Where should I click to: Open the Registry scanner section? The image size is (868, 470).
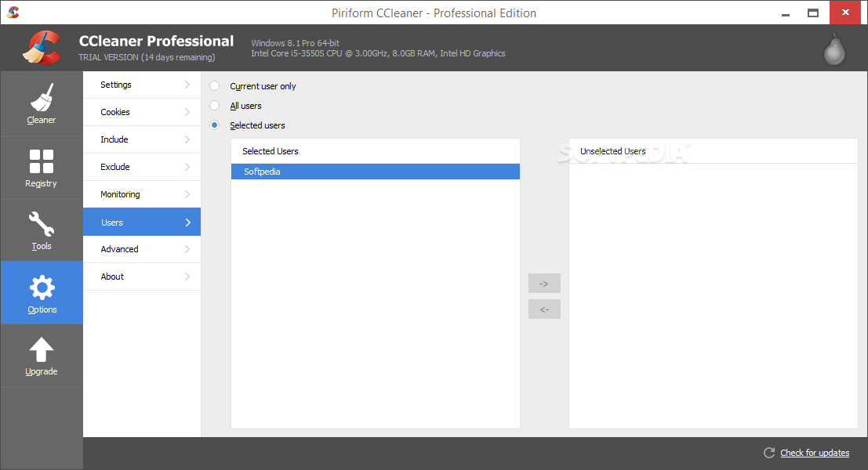pos(42,167)
